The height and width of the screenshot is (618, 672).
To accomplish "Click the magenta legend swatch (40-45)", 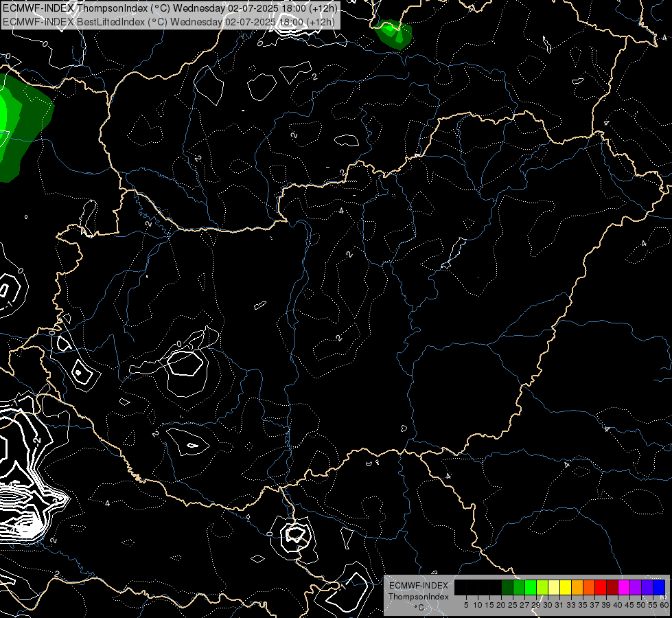I will tap(624, 587).
